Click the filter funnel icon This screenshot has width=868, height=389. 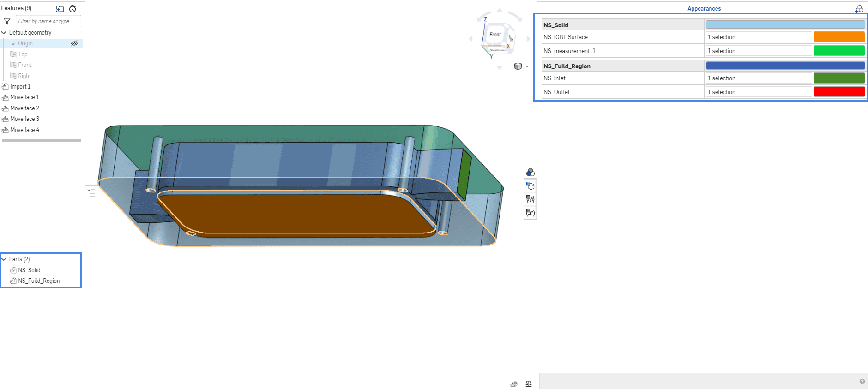click(x=7, y=21)
